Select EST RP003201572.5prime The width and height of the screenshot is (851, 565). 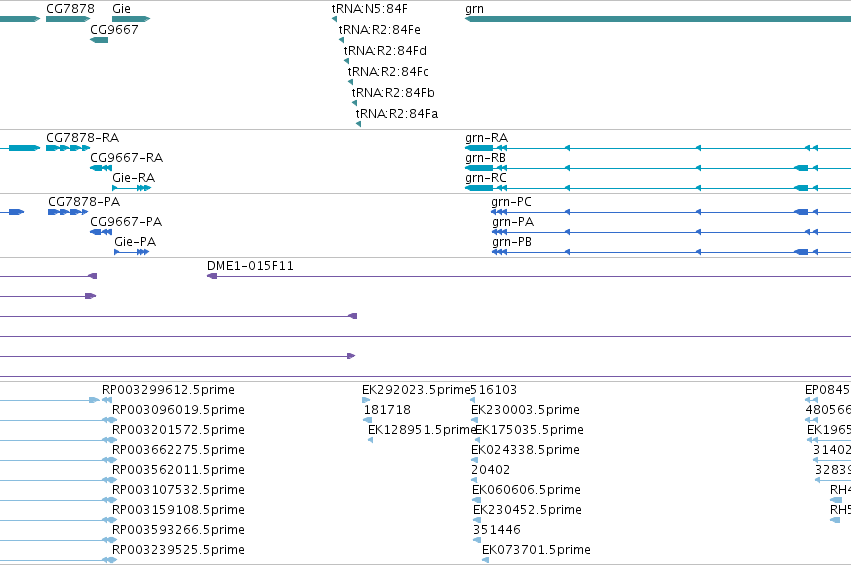pos(178,430)
